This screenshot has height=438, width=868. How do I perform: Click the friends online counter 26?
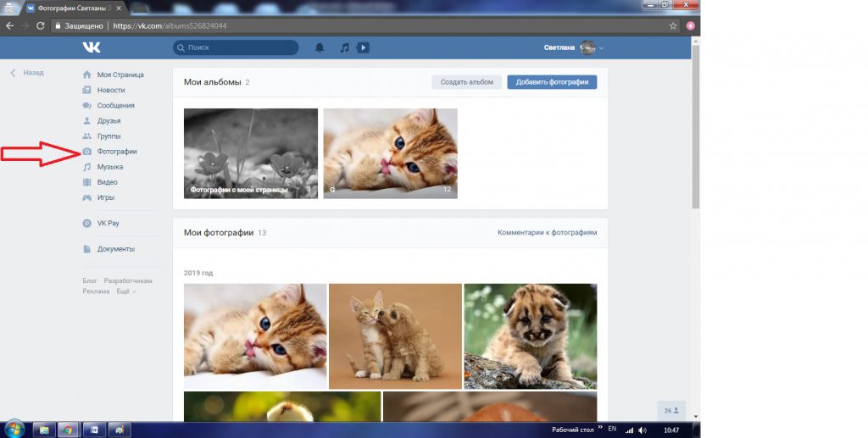(671, 411)
